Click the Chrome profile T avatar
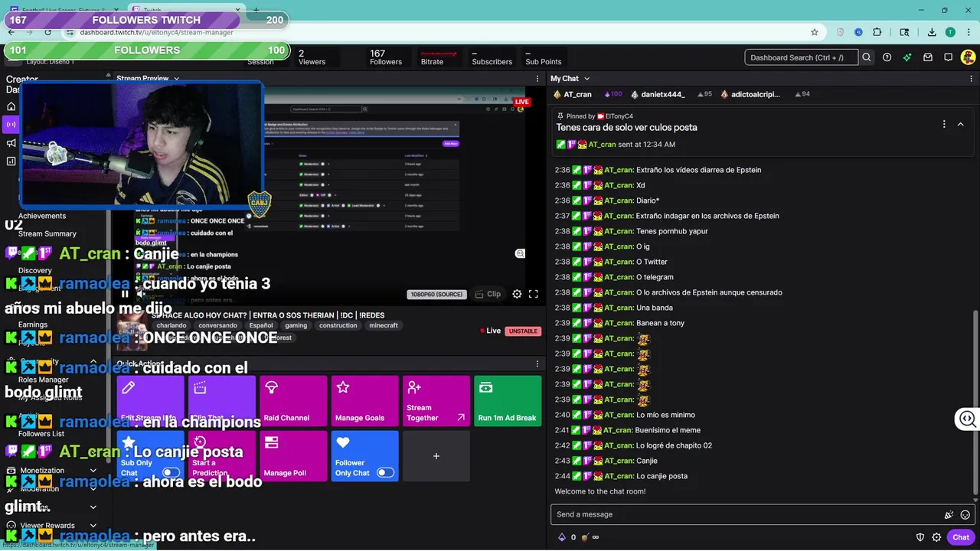The width and height of the screenshot is (980, 551). 950,32
